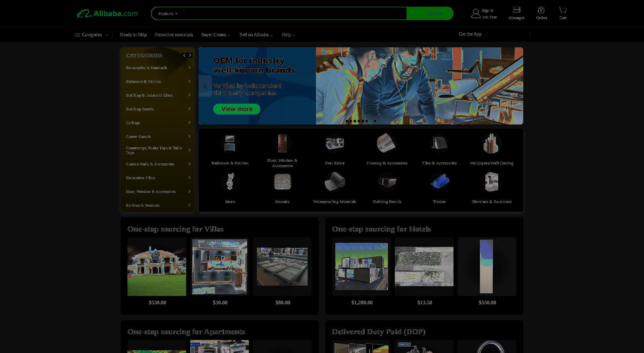Open the $1,200.00 hotel product thumbnail
The width and height of the screenshot is (644, 353).
click(x=361, y=267)
